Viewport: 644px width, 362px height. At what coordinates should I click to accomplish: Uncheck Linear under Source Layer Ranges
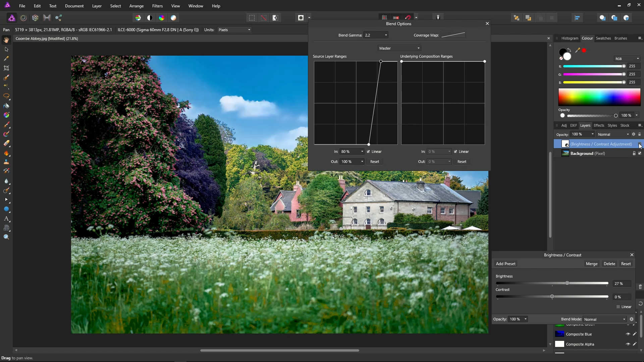point(368,152)
